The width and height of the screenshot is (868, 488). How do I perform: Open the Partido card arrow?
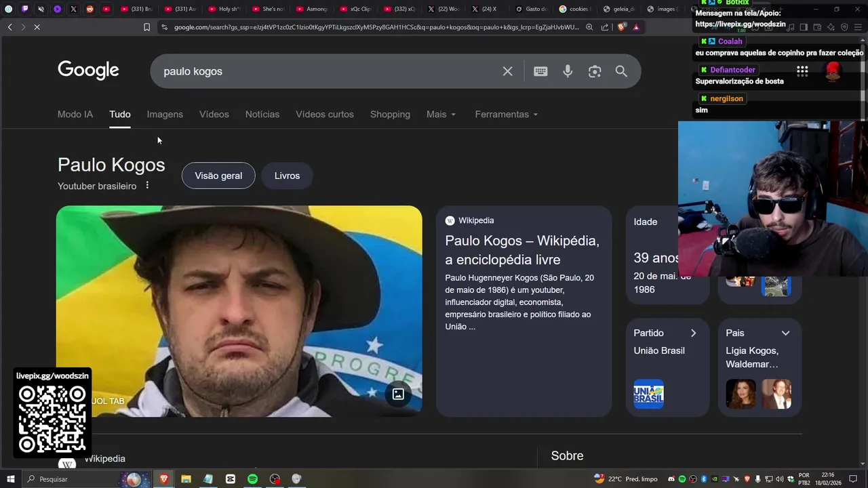click(x=693, y=333)
